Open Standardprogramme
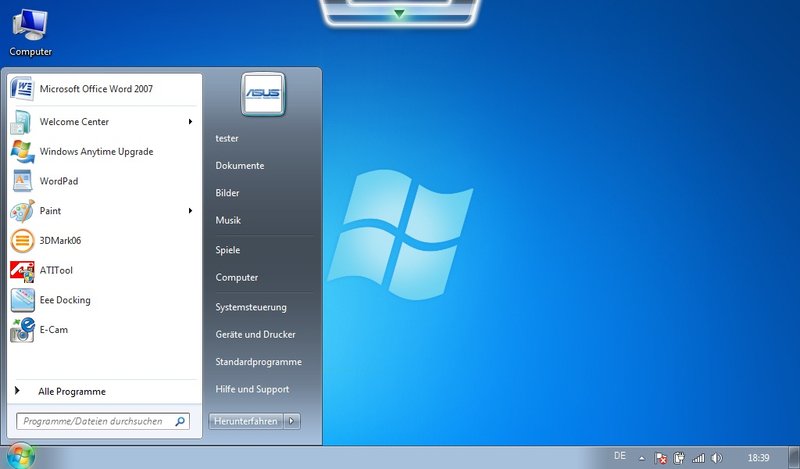 [x=259, y=362]
